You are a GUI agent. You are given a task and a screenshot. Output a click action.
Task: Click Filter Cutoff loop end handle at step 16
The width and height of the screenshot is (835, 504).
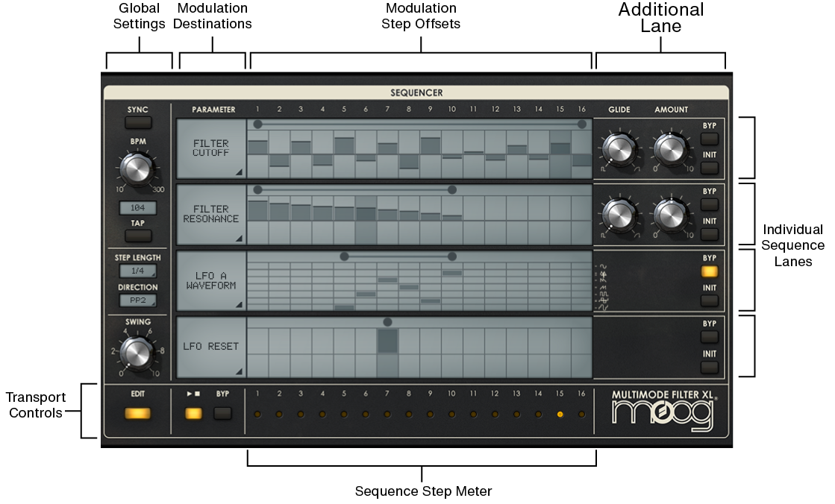[581, 125]
